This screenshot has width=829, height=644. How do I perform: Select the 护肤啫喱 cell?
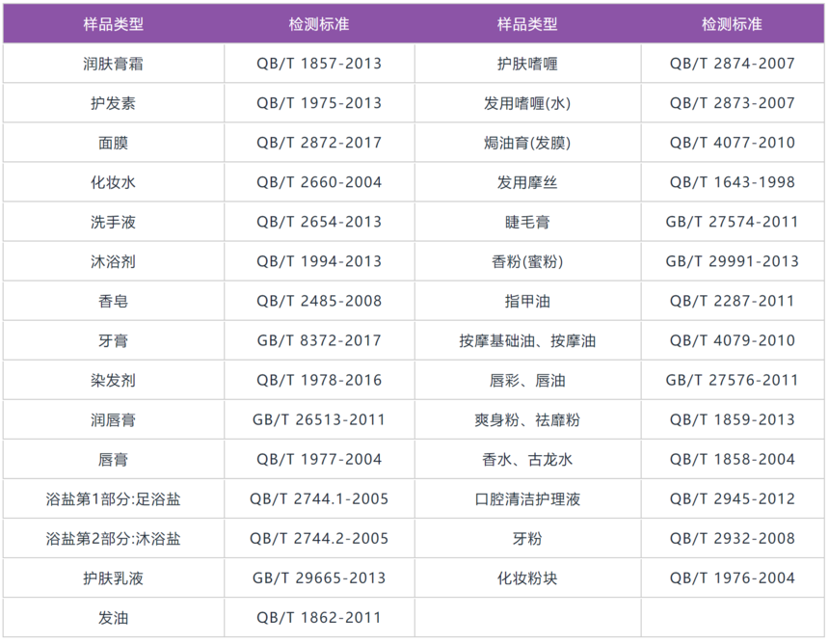[527, 64]
